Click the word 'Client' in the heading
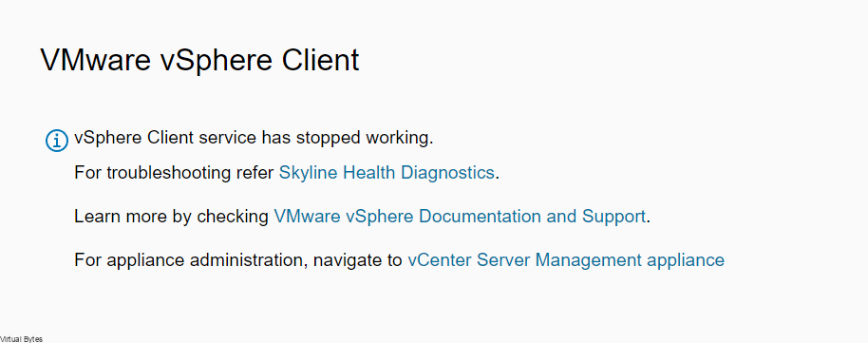Screen dimensions: 868x343 click(321, 59)
